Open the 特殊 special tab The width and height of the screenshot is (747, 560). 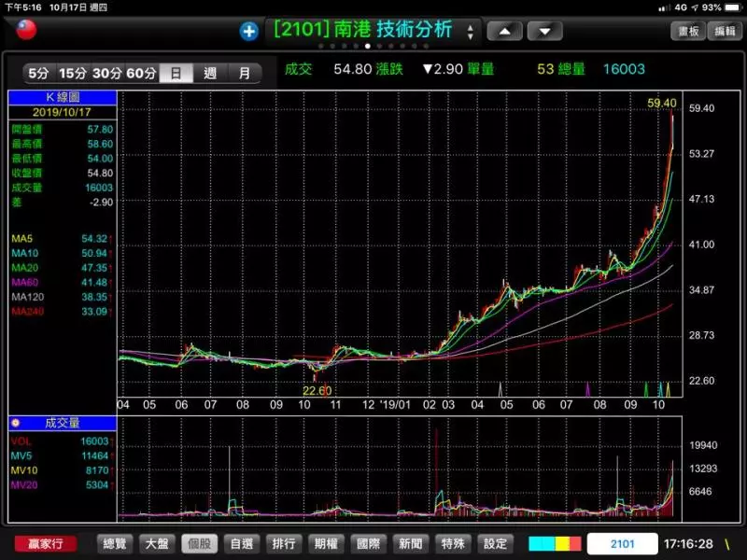453,543
